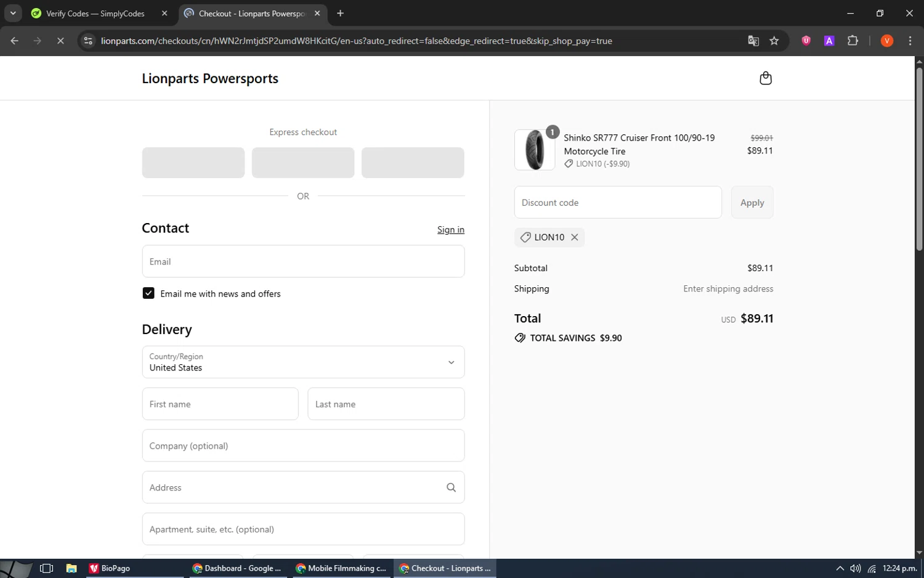This screenshot has height=578, width=924.
Task: Click the Sign in link
Action: pos(451,230)
